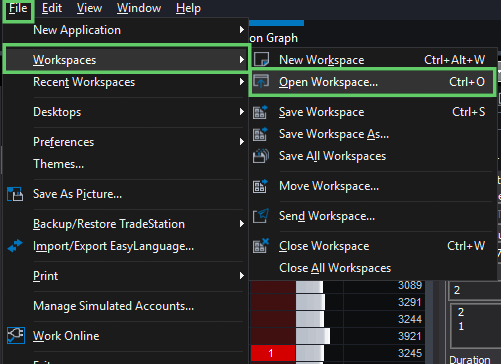Click the Import/Export EasyLanguage arrows icon
Viewport: 501px width, 364px height.
[x=15, y=246]
